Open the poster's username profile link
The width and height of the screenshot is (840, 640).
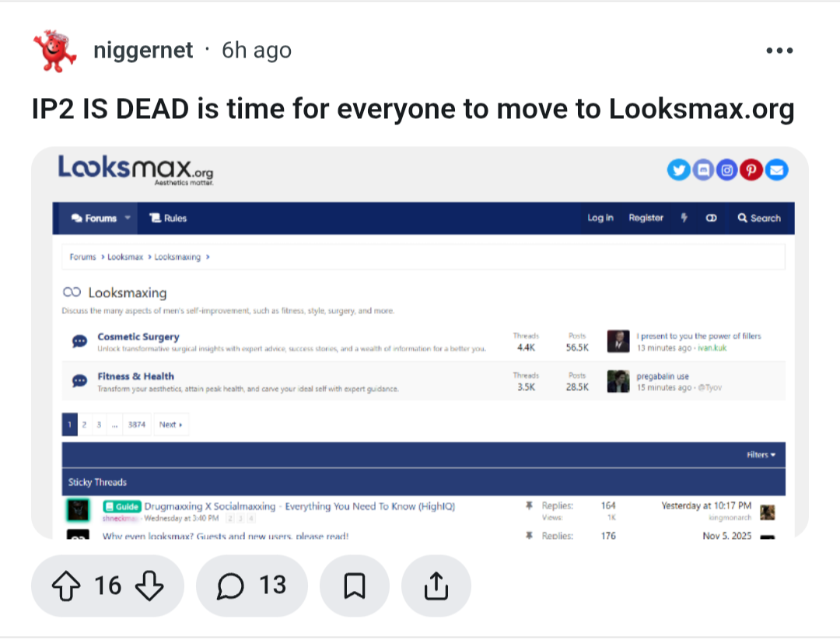tap(143, 51)
